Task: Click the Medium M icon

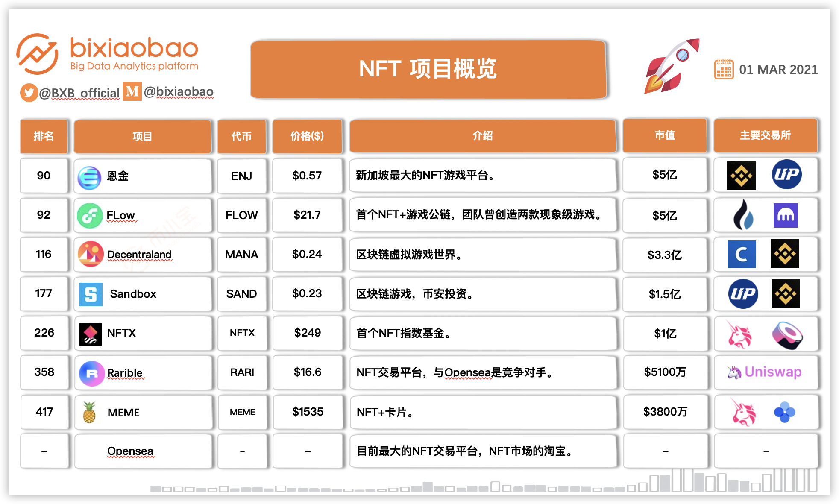Action: click(x=132, y=91)
